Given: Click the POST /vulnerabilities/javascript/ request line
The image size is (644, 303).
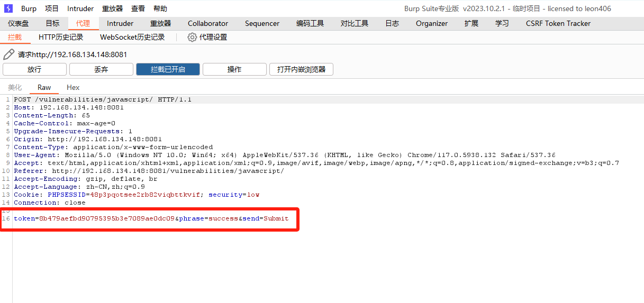Looking at the screenshot, I should point(103,99).
